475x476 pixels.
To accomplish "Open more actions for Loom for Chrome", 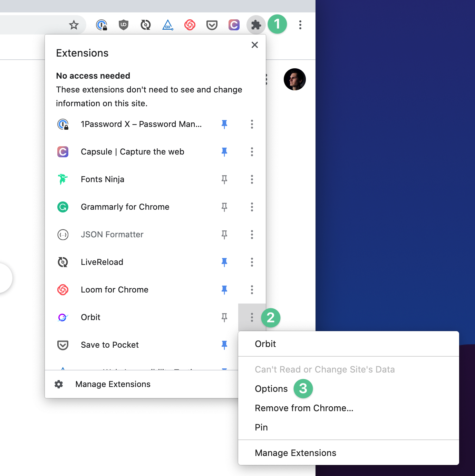I will click(x=252, y=290).
